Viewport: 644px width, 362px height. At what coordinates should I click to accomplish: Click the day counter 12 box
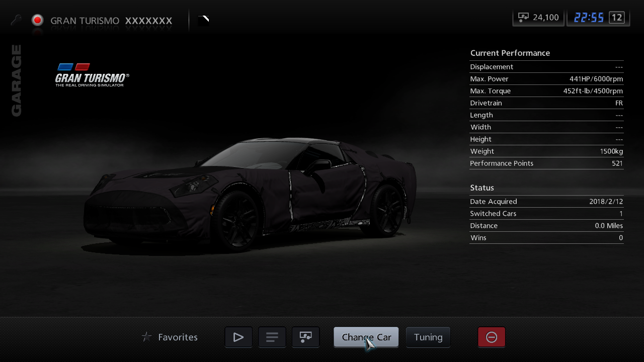point(617,18)
